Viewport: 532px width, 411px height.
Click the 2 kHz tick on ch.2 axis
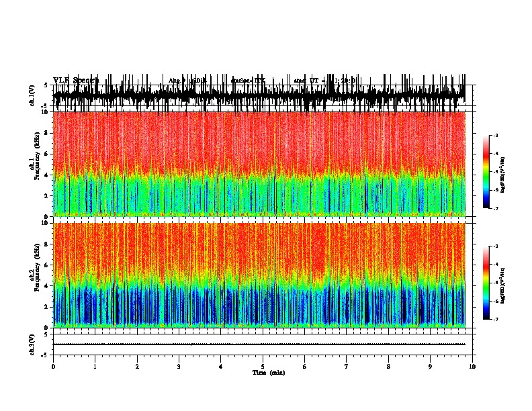(46, 307)
